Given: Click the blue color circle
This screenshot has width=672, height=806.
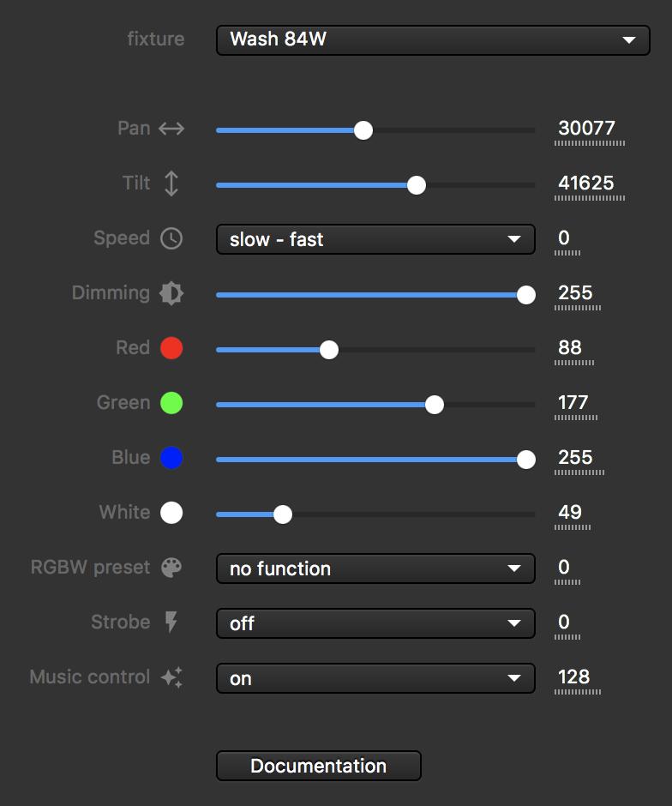Looking at the screenshot, I should click(x=171, y=458).
